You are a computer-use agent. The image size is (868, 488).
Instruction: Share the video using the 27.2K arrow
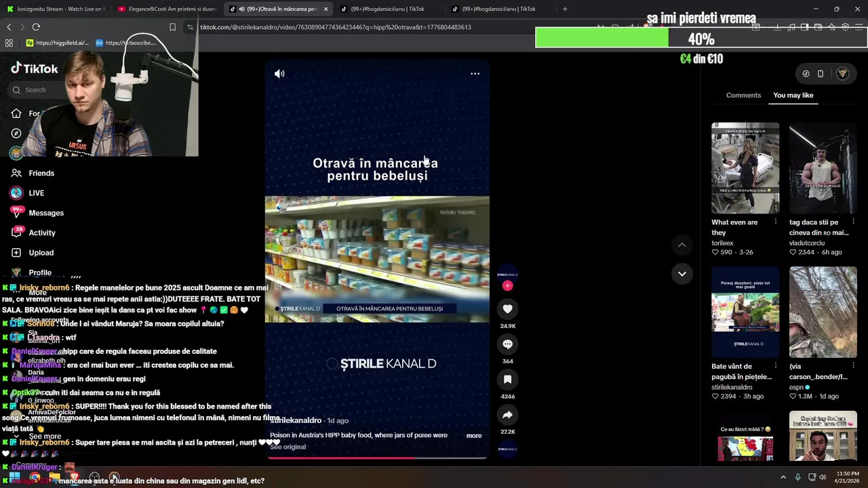[x=507, y=415]
